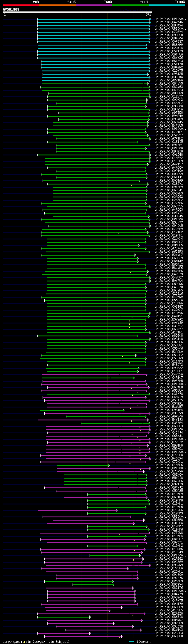
Task: Open hit UniRef100_B8A2R2
Action: coord(169,67)
